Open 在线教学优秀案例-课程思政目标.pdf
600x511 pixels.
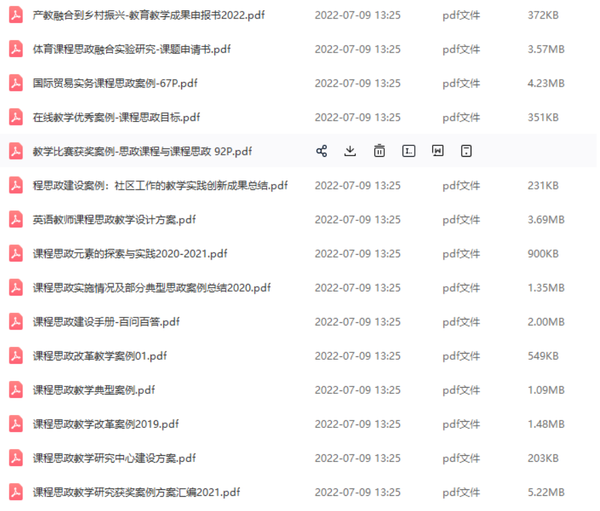(x=116, y=117)
